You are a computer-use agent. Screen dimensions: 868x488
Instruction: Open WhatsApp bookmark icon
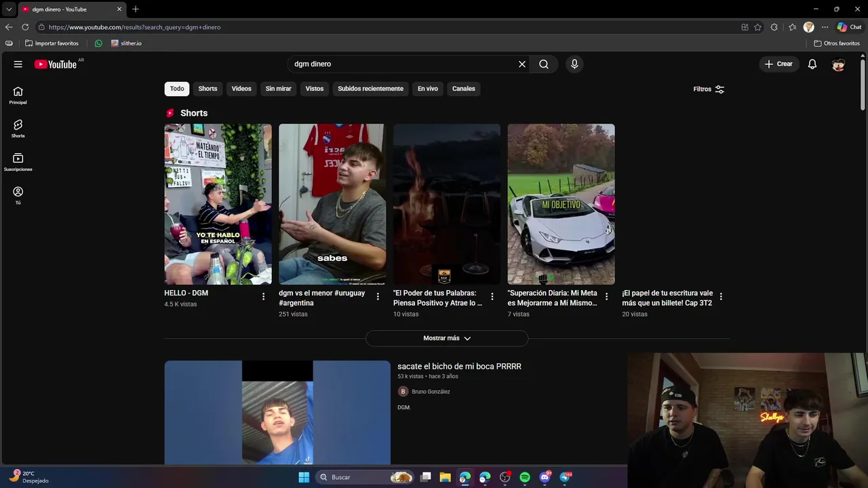point(98,43)
